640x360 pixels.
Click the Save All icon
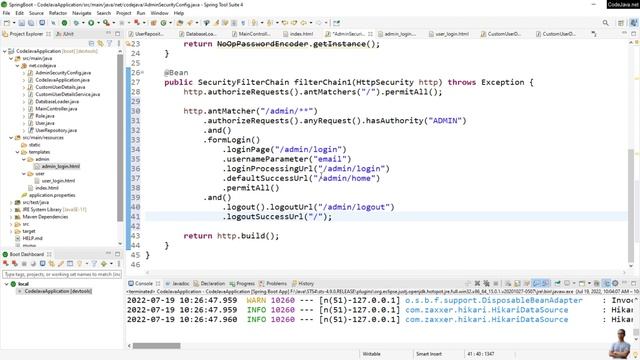point(31,23)
